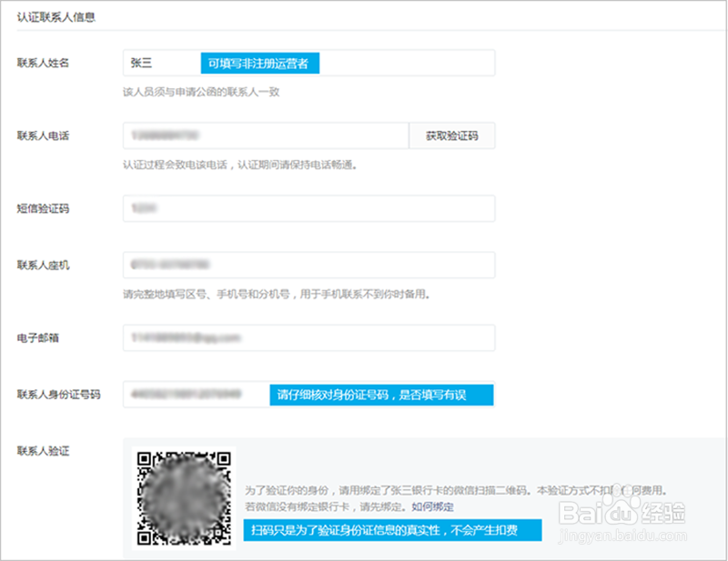
Task: Click the contact verification QR code
Action: [x=184, y=498]
